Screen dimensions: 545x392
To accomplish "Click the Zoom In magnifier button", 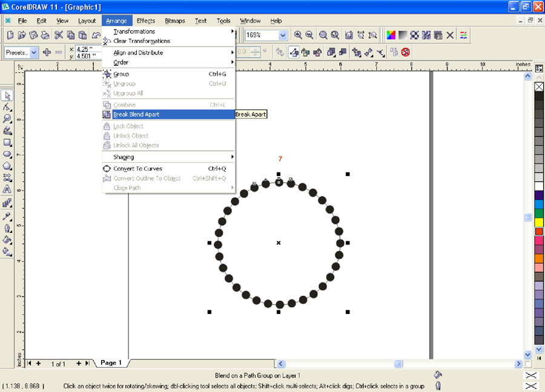I will click(298, 36).
